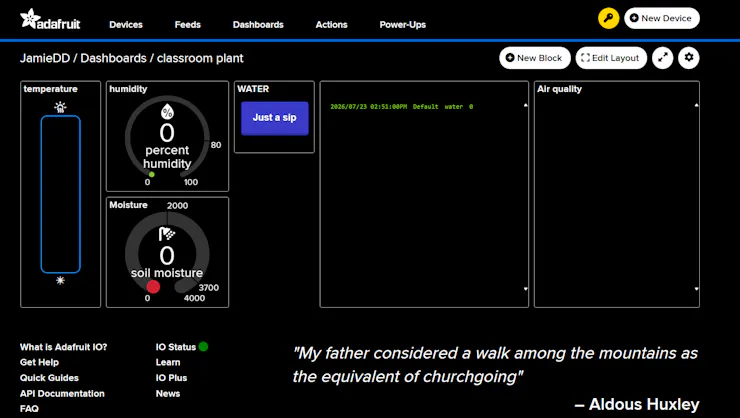Open Quick Guides link
Image resolution: width=740 pixels, height=418 pixels.
pos(49,378)
